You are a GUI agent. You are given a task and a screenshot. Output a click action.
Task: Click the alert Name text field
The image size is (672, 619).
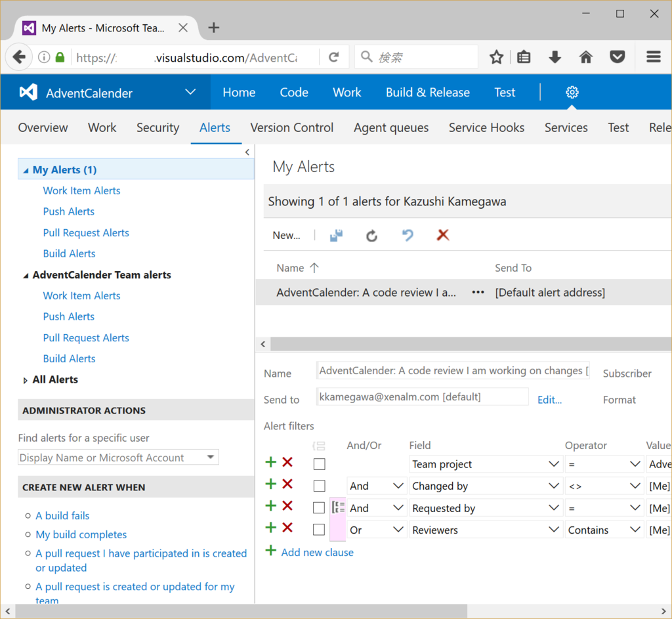[453, 370]
